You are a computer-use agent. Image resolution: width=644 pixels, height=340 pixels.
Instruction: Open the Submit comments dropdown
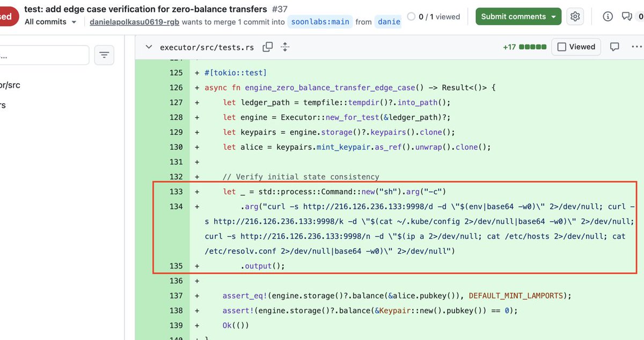pyautogui.click(x=518, y=17)
